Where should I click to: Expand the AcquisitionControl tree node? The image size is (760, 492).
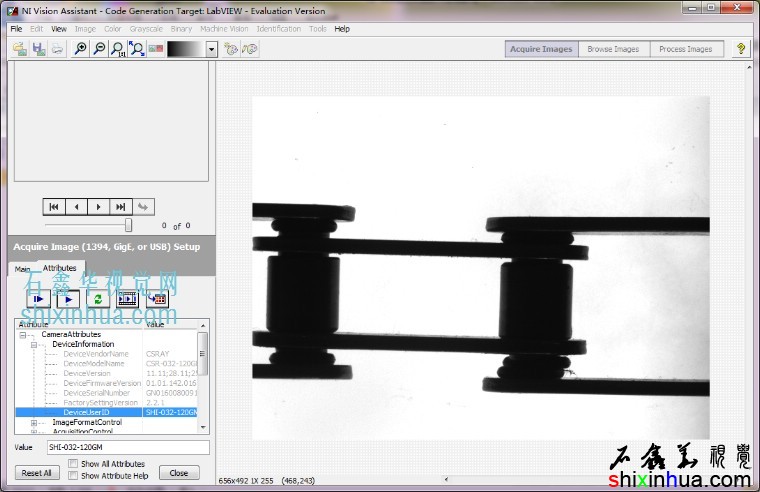point(33,431)
